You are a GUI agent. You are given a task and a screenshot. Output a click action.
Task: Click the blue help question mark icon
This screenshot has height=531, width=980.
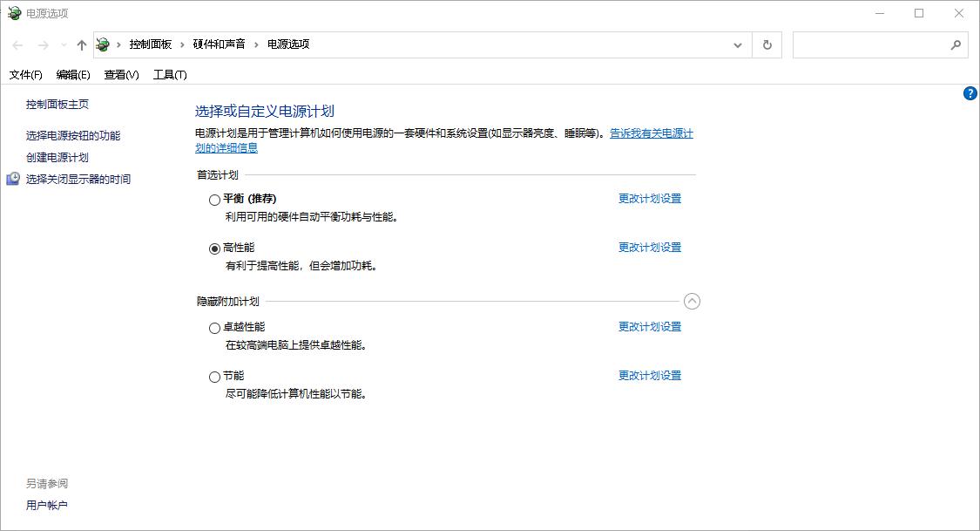[970, 93]
